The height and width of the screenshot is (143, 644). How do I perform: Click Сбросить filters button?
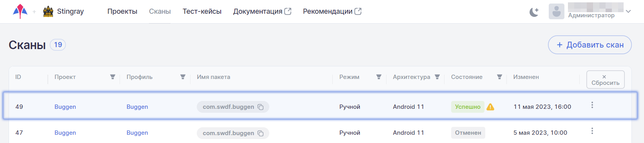click(605, 80)
